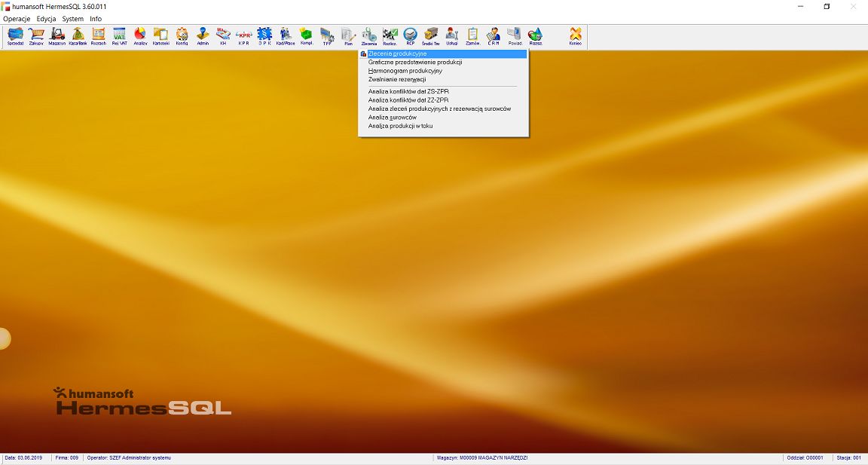Open the Operacje menu
Image resolution: width=868 pixels, height=465 pixels.
[17, 19]
